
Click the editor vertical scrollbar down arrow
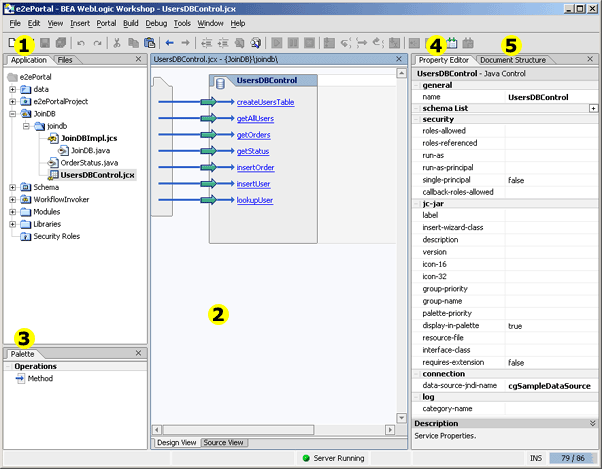pyautogui.click(x=401, y=418)
